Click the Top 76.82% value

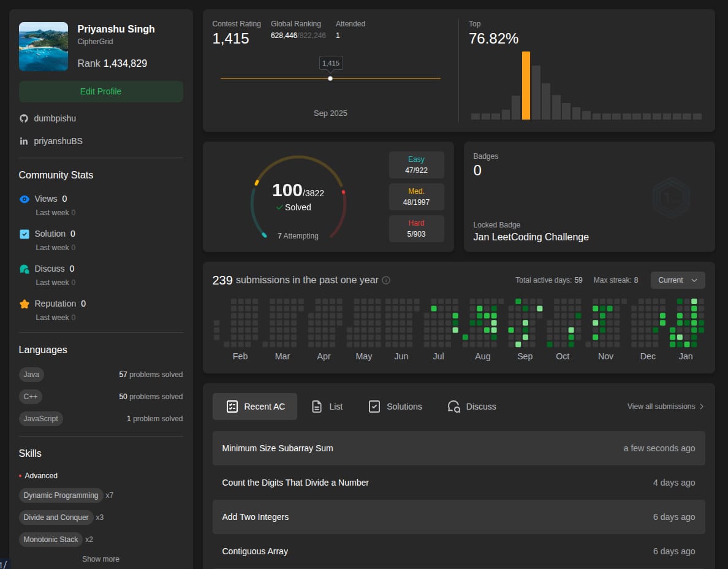(x=493, y=39)
